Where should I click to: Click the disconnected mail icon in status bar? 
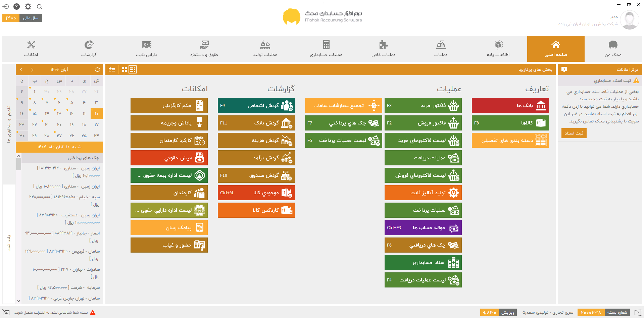pos(6,312)
